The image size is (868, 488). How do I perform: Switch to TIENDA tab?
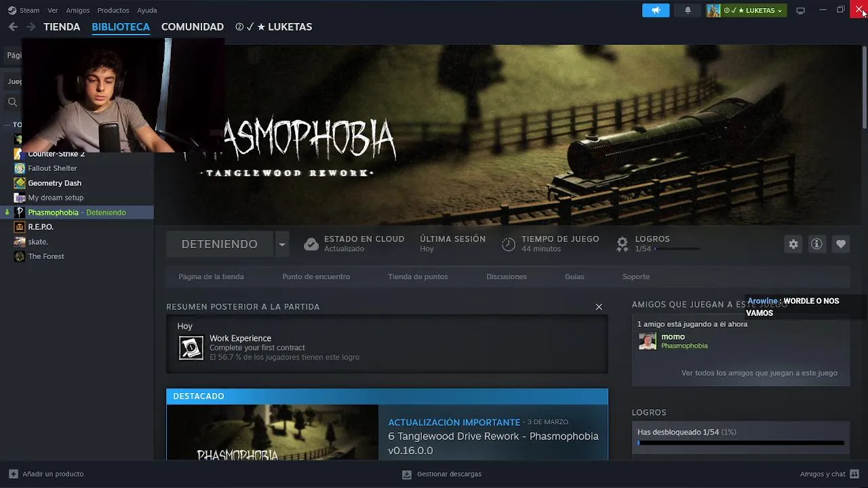62,27
